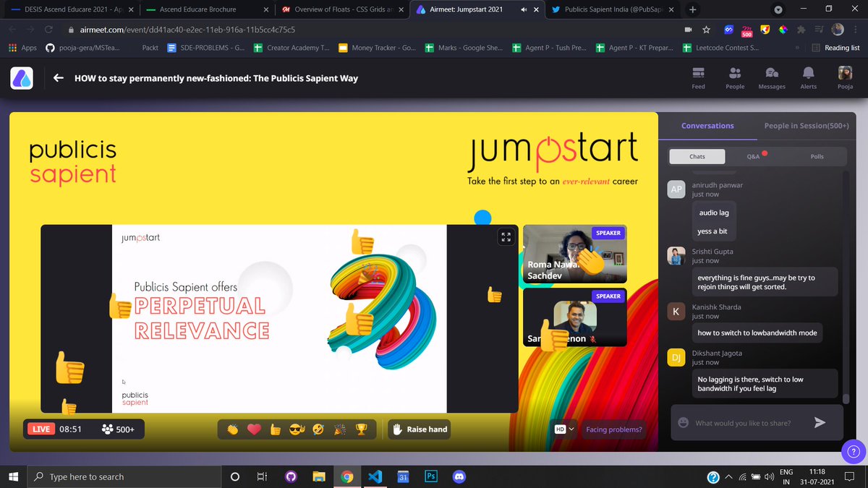This screenshot has width=868, height=488.
Task: Open the Apps bookmarks shortcut
Action: 23,48
